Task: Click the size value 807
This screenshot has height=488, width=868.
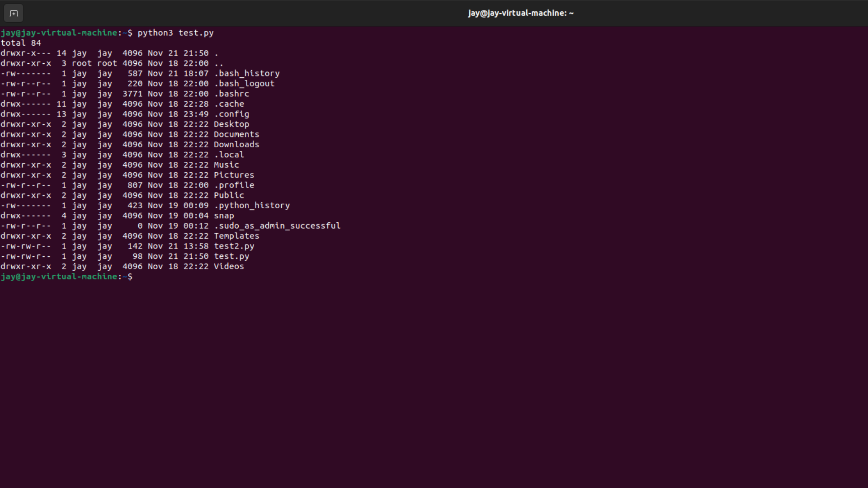Action: tap(135, 185)
